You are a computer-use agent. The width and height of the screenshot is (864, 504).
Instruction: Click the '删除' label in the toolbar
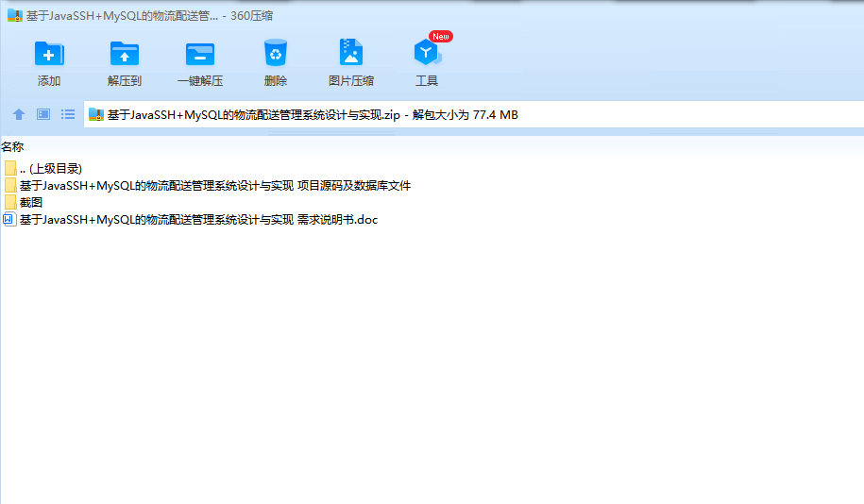click(x=276, y=81)
